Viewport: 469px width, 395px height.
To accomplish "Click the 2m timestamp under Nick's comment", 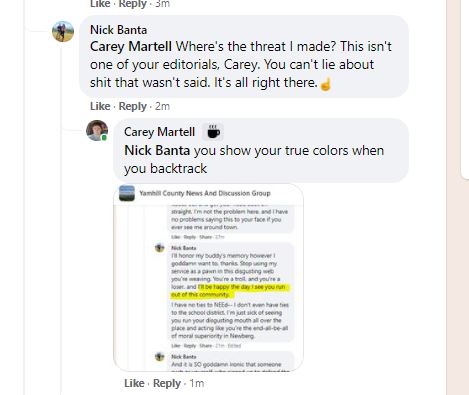I will tap(162, 106).
